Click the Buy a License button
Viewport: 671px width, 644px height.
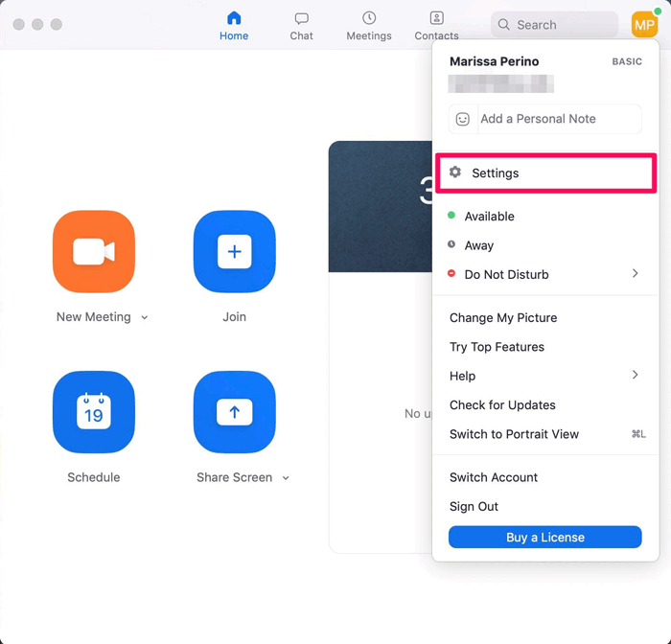click(544, 537)
